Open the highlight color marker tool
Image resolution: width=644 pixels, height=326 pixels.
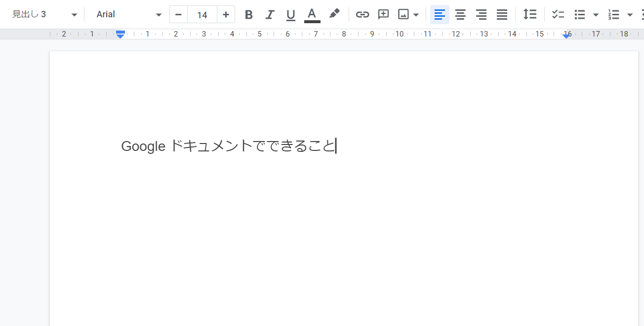click(334, 14)
